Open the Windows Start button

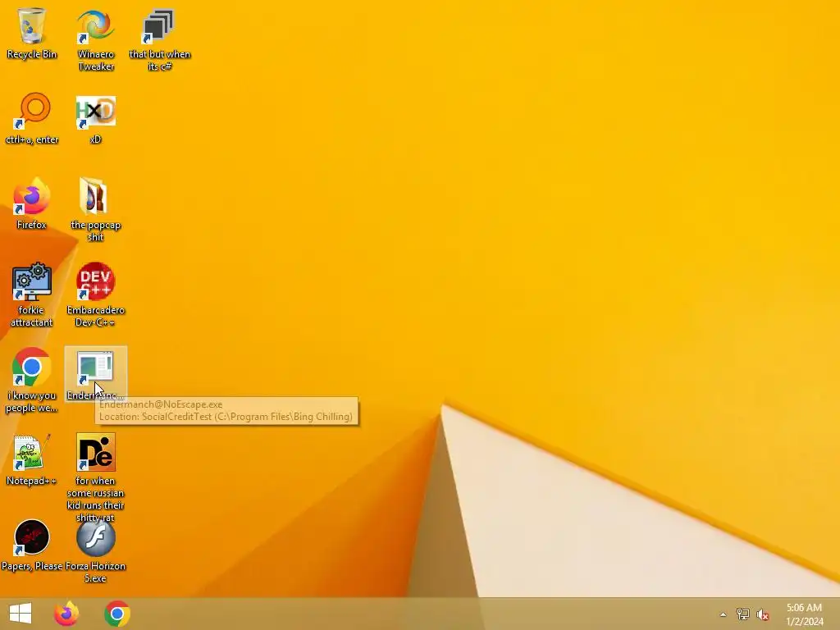point(21,614)
